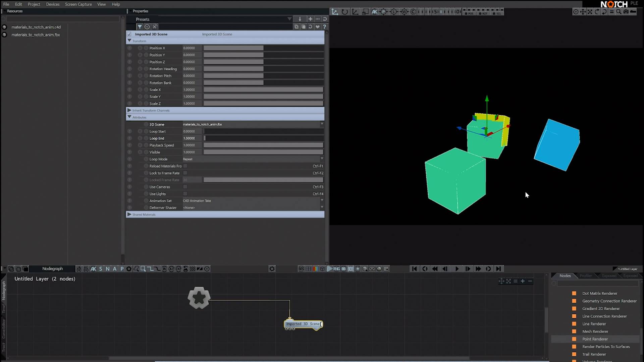Click the plus icon next to Presets
Image resolution: width=644 pixels, height=362 pixels.
tap(310, 19)
